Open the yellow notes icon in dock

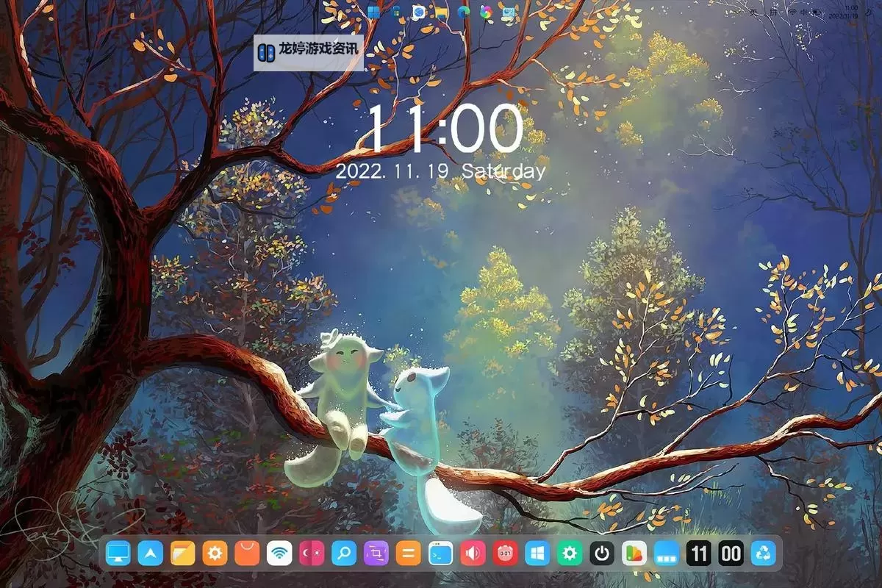pyautogui.click(x=182, y=553)
